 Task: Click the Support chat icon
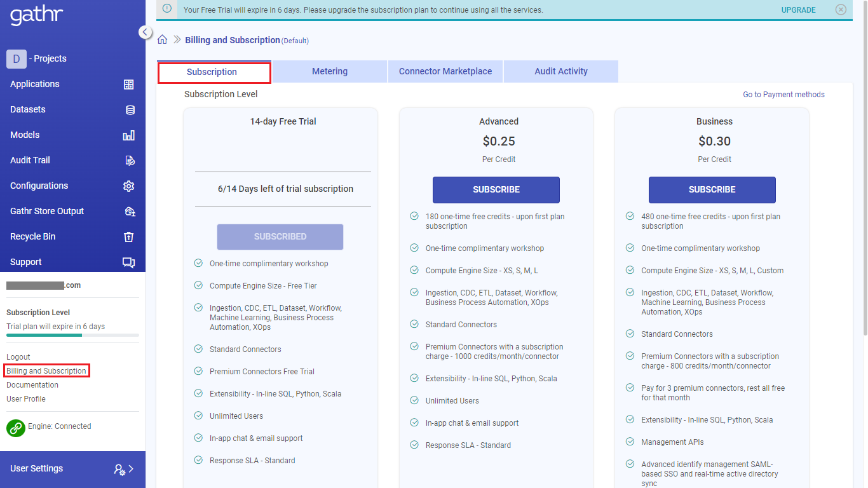pos(128,262)
